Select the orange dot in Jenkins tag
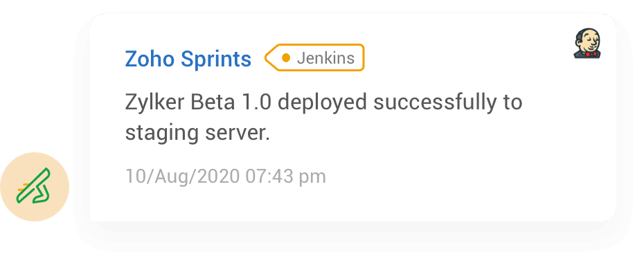 [x=286, y=58]
